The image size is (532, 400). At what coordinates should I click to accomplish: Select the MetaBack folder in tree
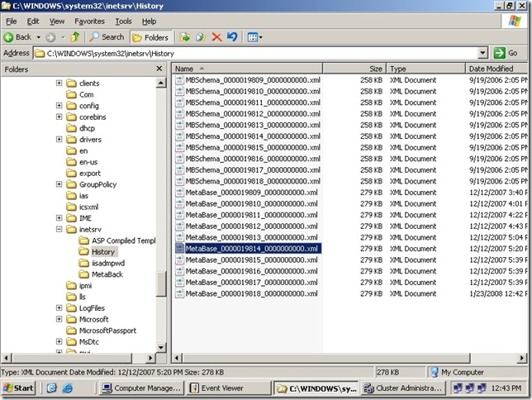pos(107,274)
